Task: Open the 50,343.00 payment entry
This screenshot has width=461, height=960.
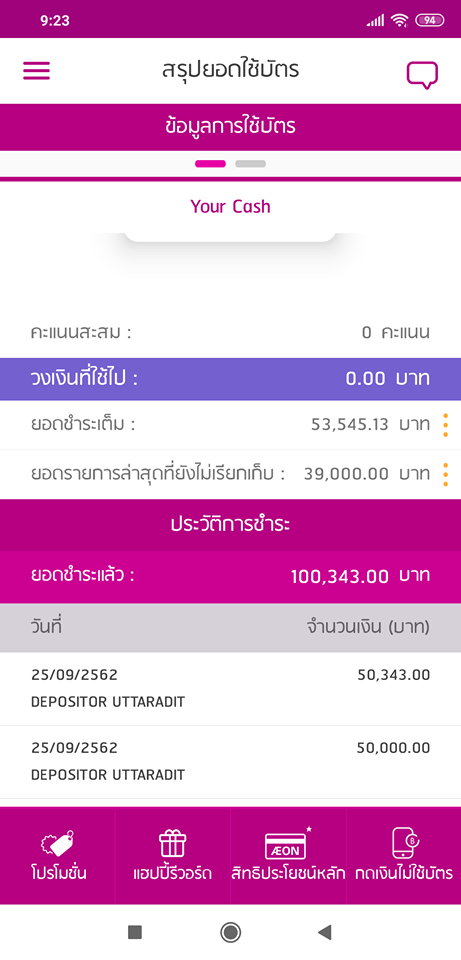Action: pyautogui.click(x=230, y=689)
